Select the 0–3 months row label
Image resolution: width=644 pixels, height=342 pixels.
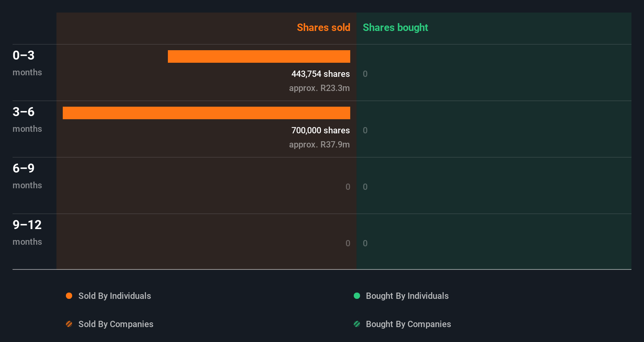click(27, 63)
